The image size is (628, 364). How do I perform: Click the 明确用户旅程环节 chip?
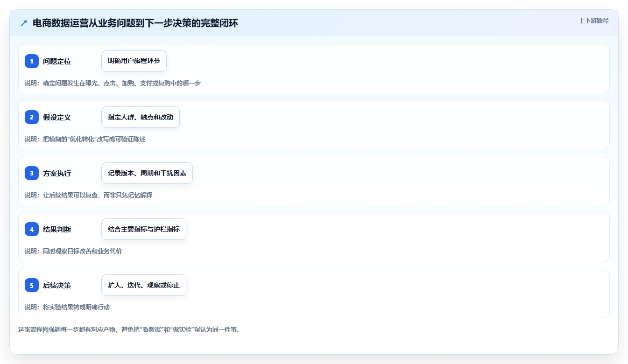134,61
